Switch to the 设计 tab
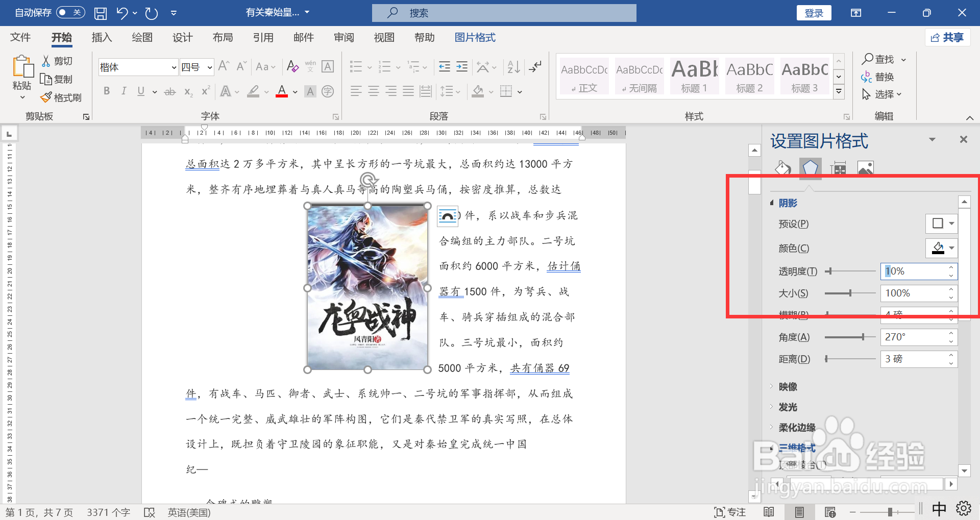The image size is (980, 520). (x=182, y=37)
